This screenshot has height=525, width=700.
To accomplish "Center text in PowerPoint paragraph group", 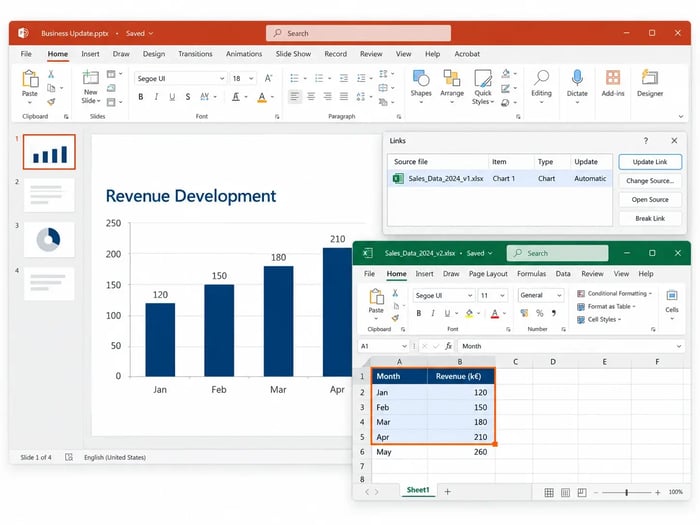I will click(x=311, y=96).
